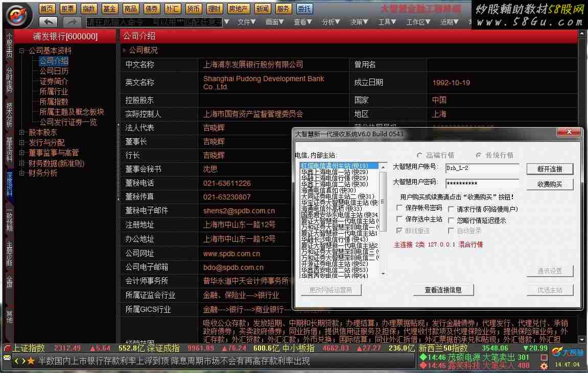Click the 收费购买 button
This screenshot has height=373, width=588.
tap(550, 184)
